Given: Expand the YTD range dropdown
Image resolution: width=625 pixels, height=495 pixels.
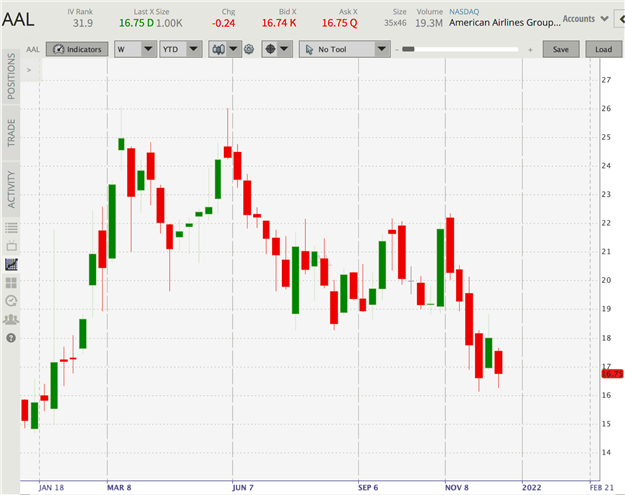Looking at the screenshot, I should pos(181,49).
